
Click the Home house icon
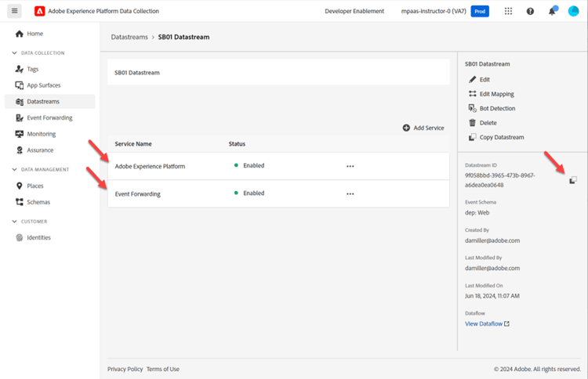pyautogui.click(x=19, y=34)
